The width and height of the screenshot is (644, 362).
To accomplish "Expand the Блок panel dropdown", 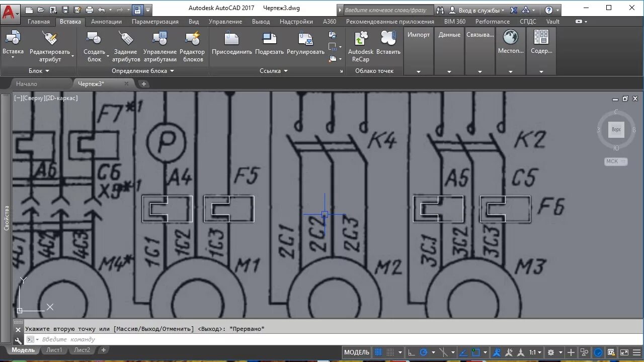I will pyautogui.click(x=38, y=71).
